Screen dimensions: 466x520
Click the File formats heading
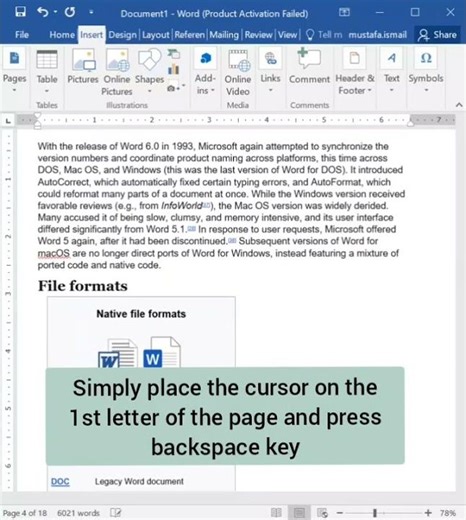(83, 286)
